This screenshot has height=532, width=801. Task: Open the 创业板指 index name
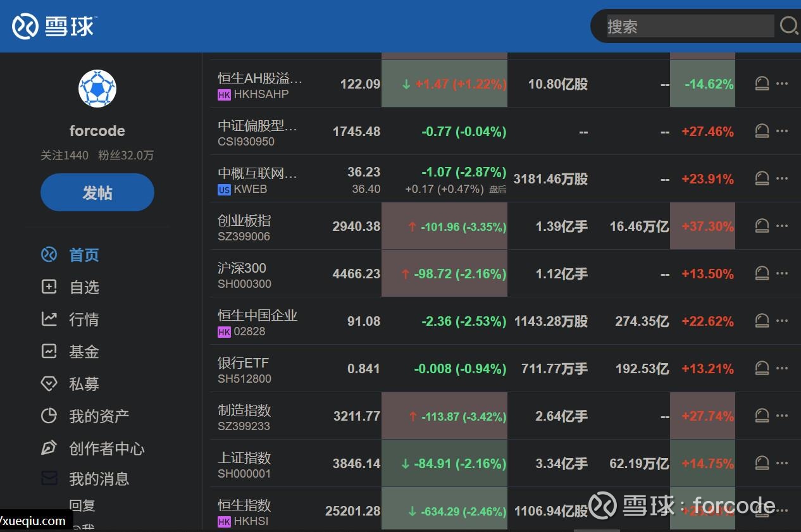[244, 220]
